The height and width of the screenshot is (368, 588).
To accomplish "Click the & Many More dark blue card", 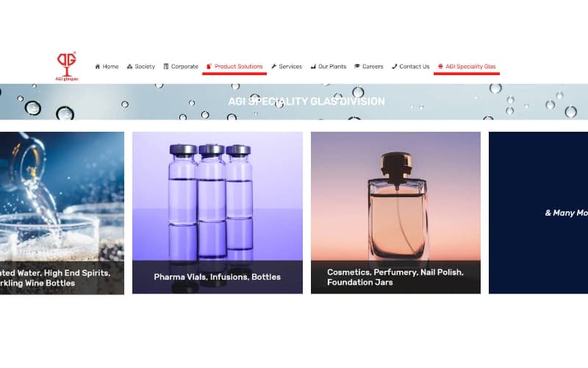I will coord(538,213).
